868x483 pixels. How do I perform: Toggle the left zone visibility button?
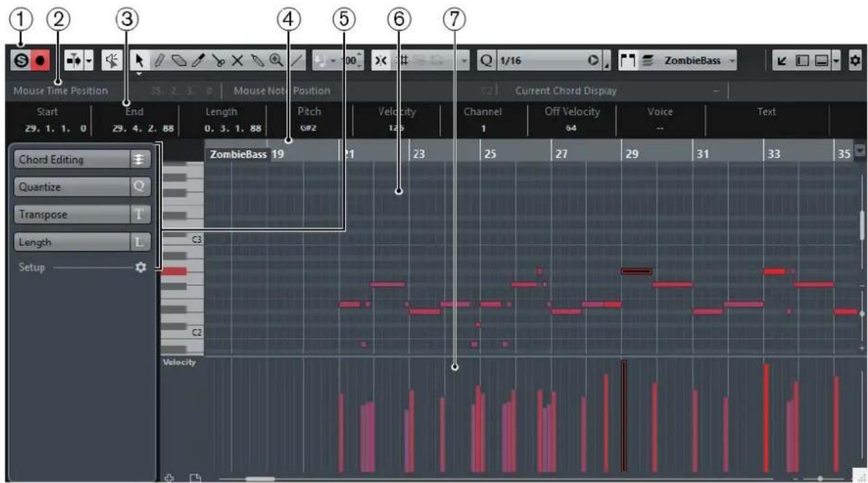803,61
